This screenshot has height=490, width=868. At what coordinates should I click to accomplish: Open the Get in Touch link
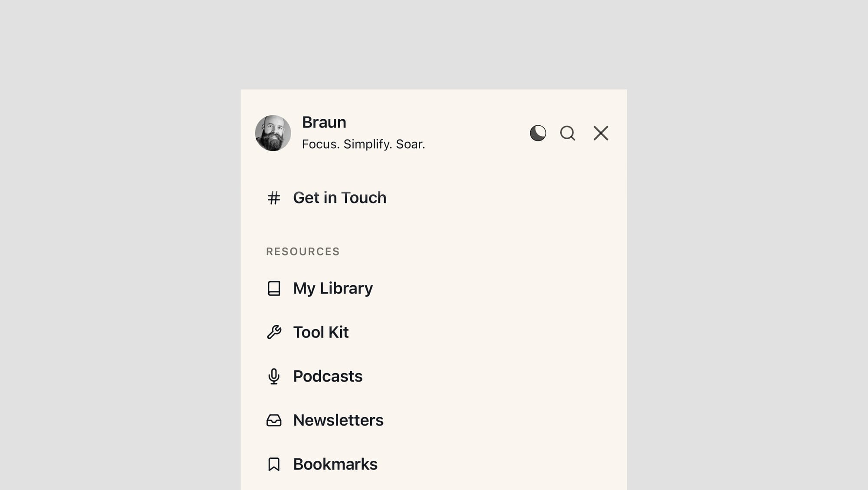pyautogui.click(x=340, y=198)
